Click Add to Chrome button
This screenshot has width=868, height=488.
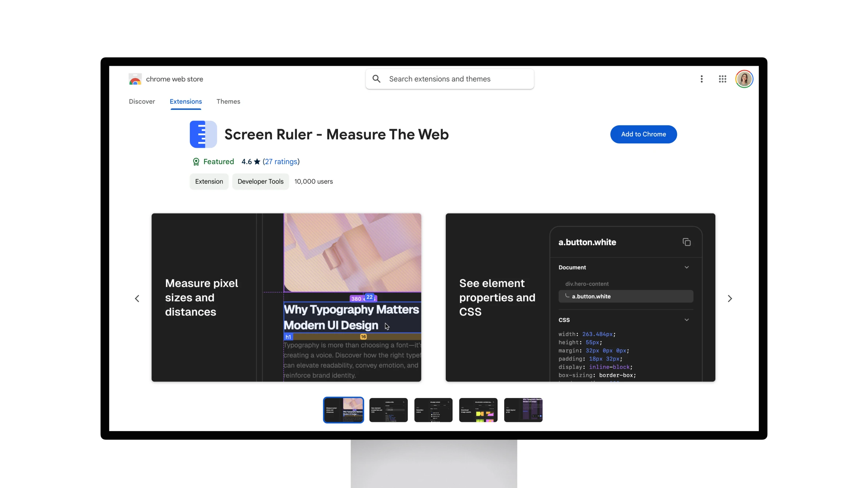(x=643, y=134)
